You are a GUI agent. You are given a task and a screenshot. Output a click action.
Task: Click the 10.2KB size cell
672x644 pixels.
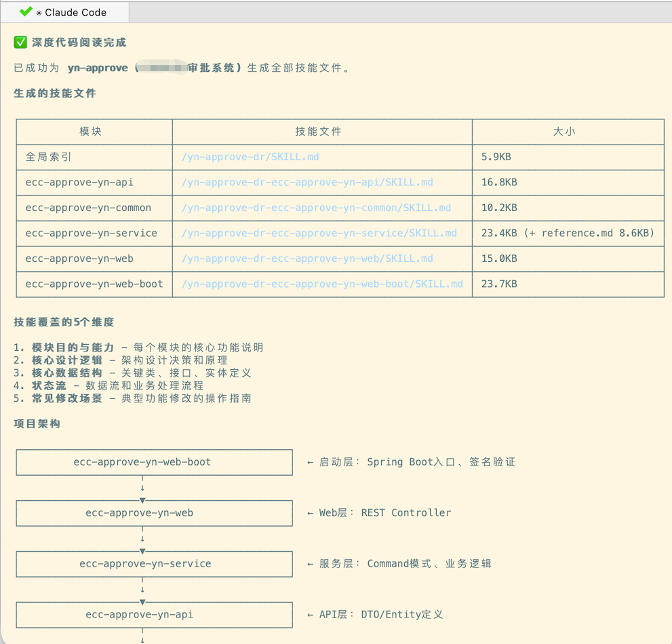point(568,208)
